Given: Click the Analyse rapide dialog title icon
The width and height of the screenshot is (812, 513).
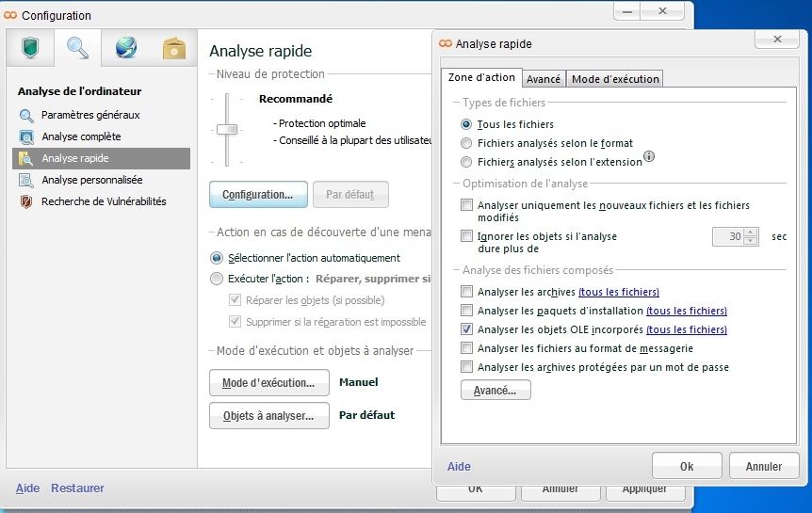Looking at the screenshot, I should [446, 43].
